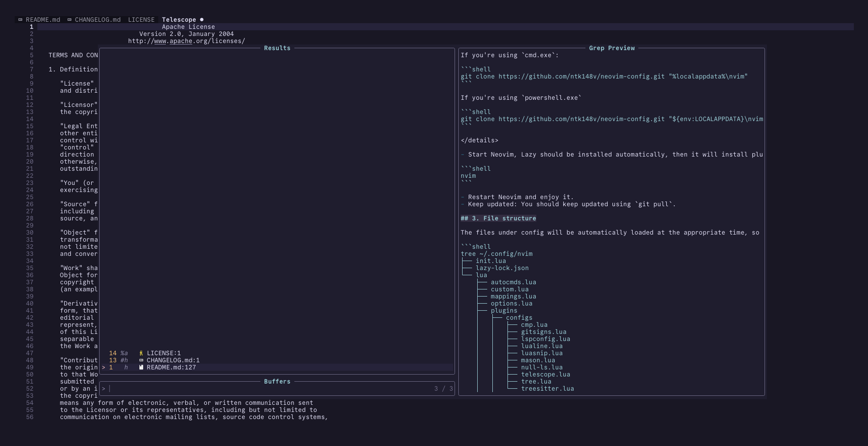Click the modified dot next to Telescope tab
The width and height of the screenshot is (868, 446).
click(202, 20)
